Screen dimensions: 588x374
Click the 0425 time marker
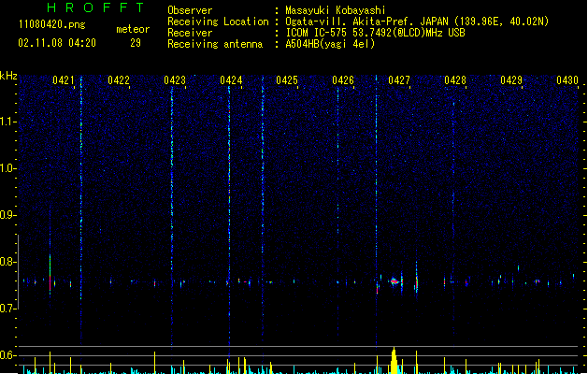coord(287,80)
